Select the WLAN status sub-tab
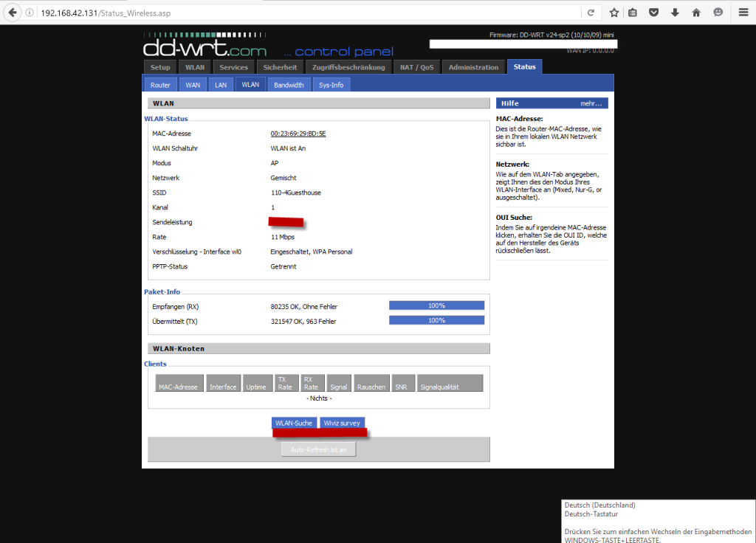This screenshot has height=543, width=756. (250, 84)
